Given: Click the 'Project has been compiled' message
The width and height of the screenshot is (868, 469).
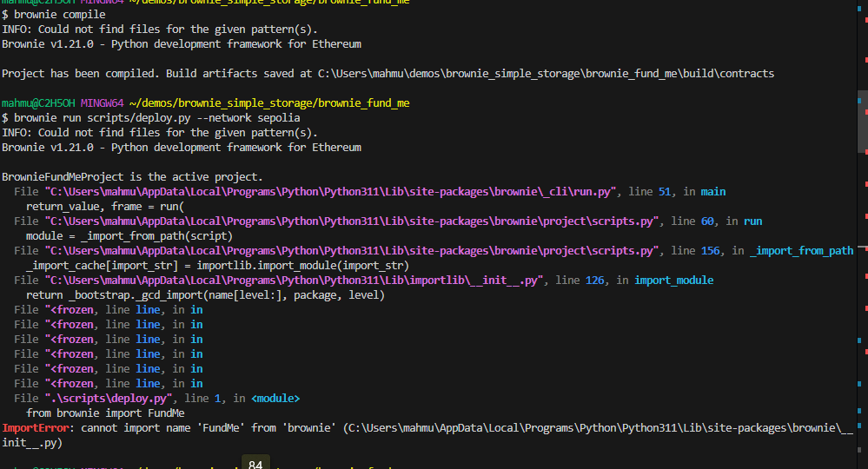Looking at the screenshot, I should tap(80, 74).
